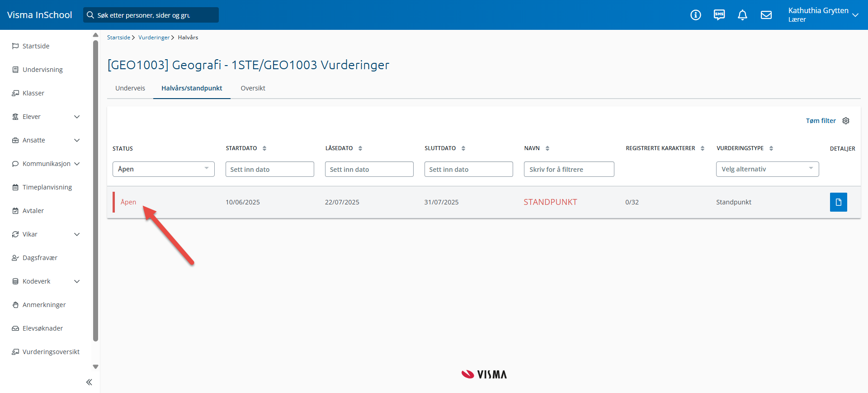
Task: Sort by NAVN column arrows
Action: [547, 148]
